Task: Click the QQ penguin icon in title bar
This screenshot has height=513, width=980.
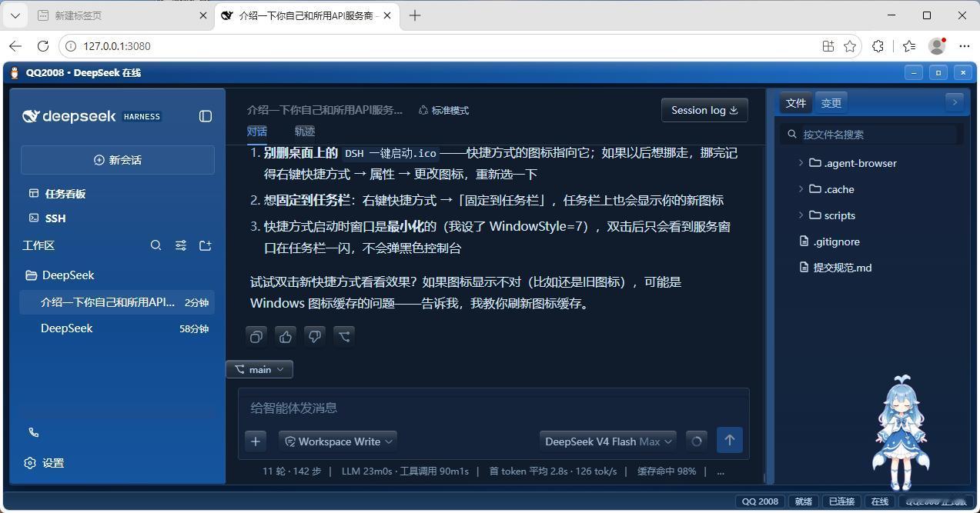Action: click(15, 73)
